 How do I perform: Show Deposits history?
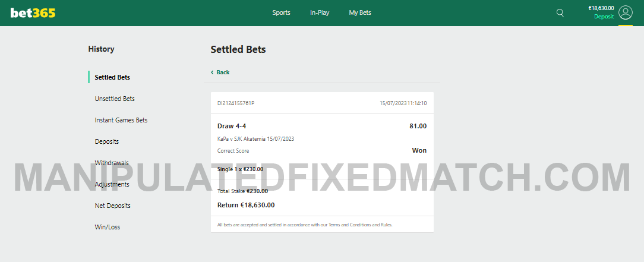tap(107, 141)
